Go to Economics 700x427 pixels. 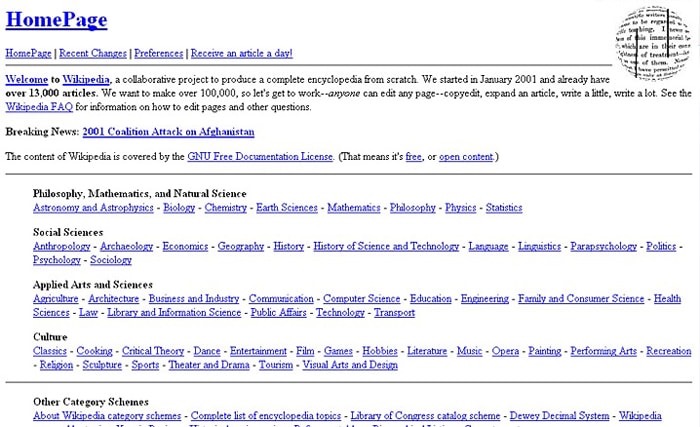pos(185,247)
